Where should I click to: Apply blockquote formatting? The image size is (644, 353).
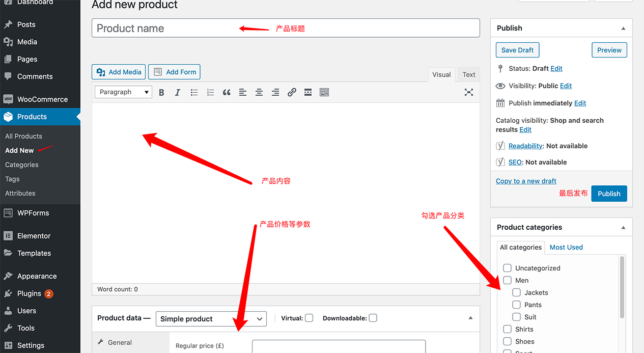pos(227,92)
